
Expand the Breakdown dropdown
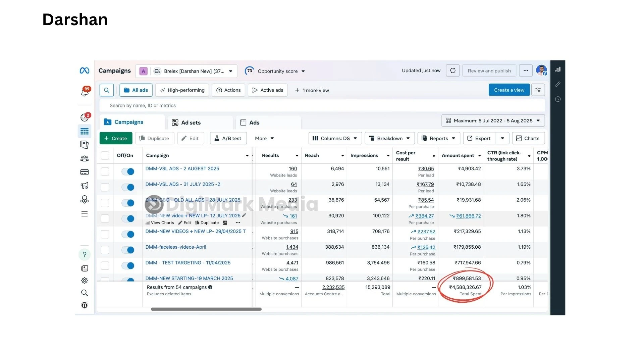click(389, 138)
